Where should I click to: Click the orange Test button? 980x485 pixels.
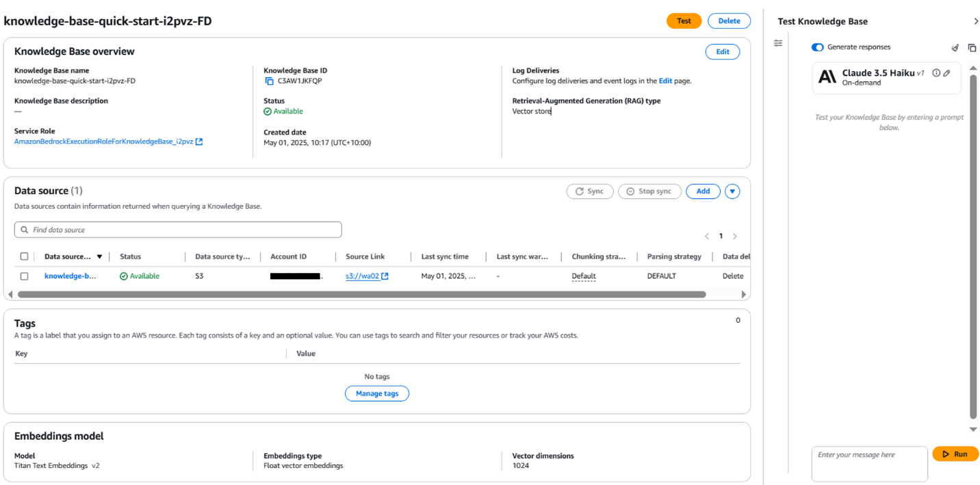(x=684, y=21)
